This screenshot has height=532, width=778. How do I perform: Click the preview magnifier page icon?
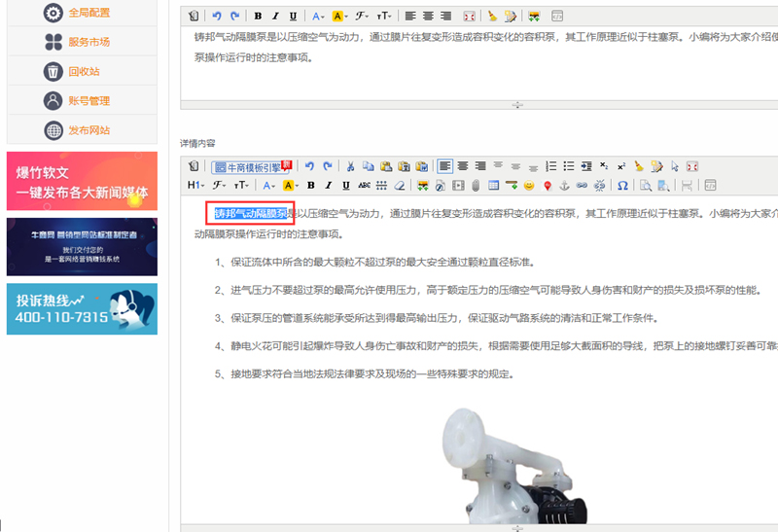coord(645,185)
